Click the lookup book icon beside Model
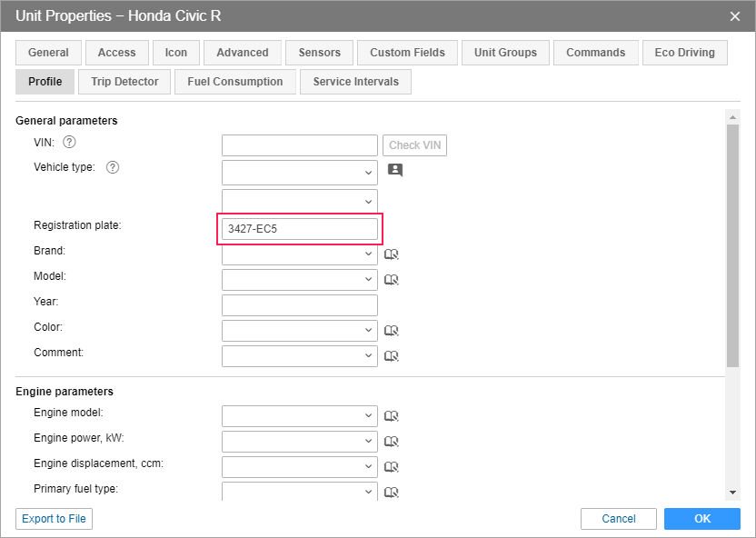The image size is (756, 538). 392,281
